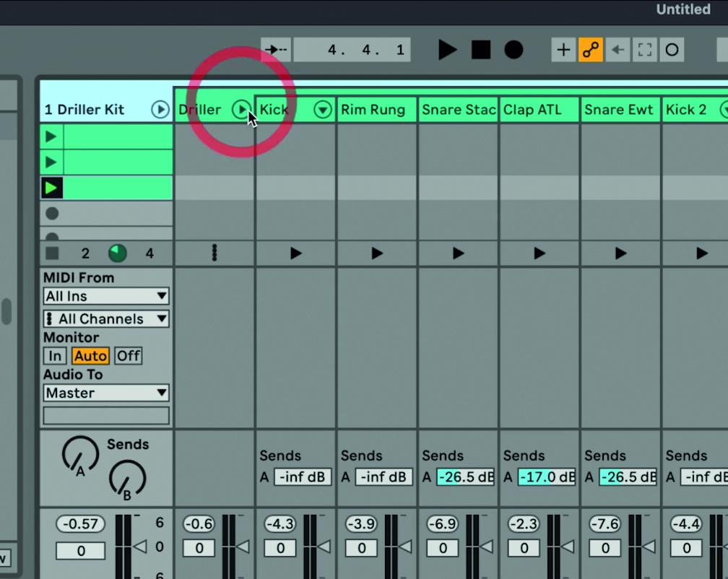This screenshot has width=728, height=579.
Task: Preview the Snare Stac chain play arrow
Action: pyautogui.click(x=458, y=253)
